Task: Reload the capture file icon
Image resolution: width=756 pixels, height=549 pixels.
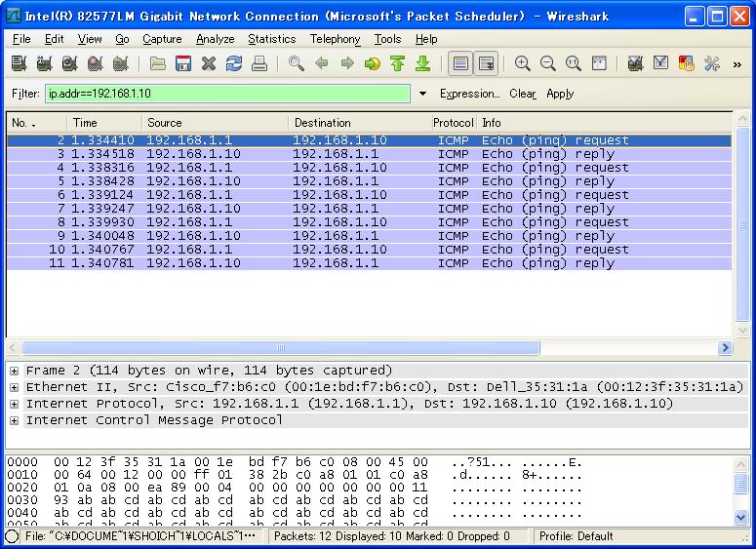Action: (x=234, y=63)
